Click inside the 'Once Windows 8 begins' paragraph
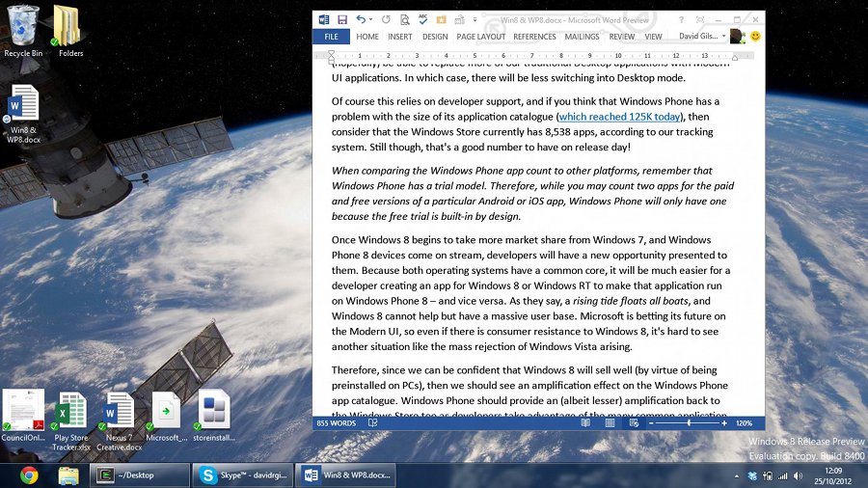This screenshot has width=868, height=488. click(530, 293)
